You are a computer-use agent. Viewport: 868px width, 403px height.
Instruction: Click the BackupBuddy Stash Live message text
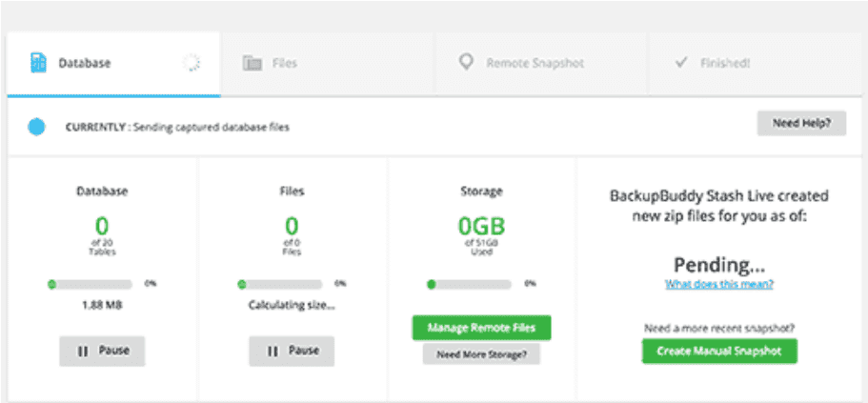[719, 206]
